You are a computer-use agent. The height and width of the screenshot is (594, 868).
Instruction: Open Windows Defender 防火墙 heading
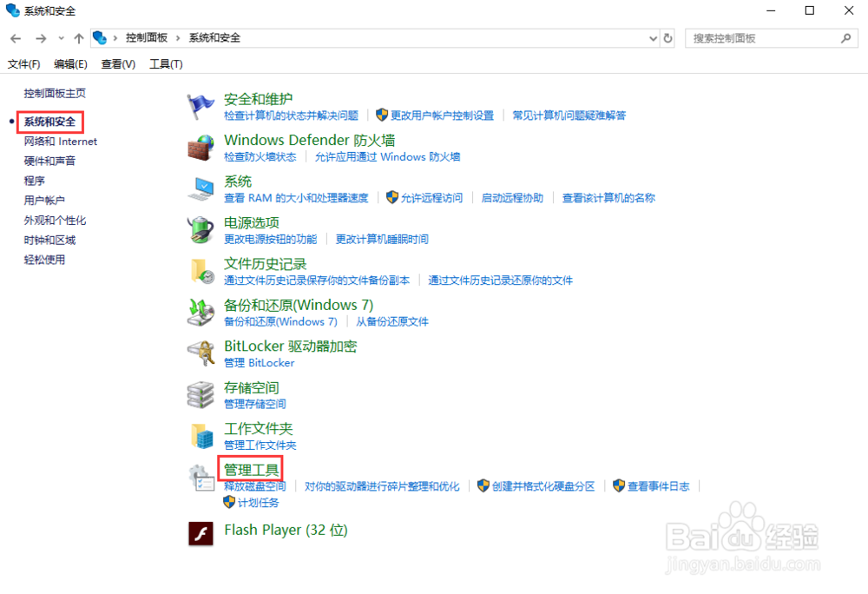(310, 140)
